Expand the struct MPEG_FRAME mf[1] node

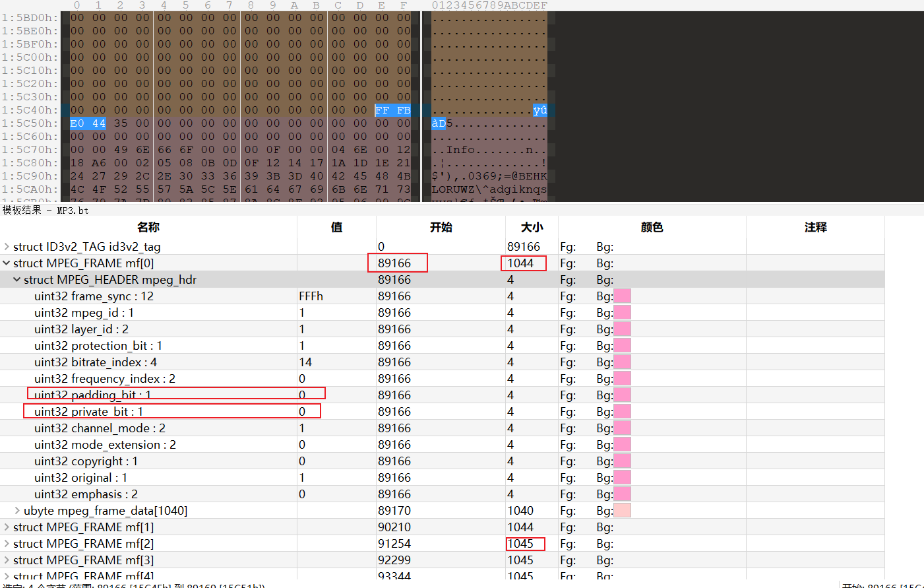pyautogui.click(x=7, y=527)
